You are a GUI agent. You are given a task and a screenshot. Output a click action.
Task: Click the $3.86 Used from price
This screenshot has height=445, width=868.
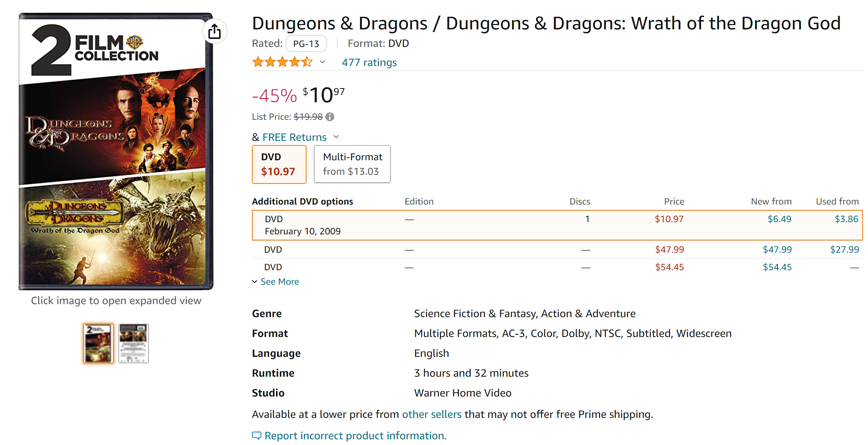tap(846, 219)
